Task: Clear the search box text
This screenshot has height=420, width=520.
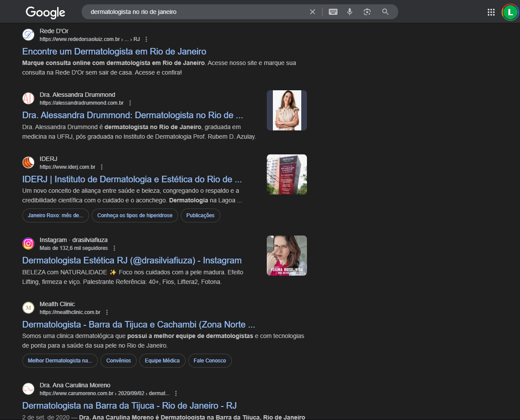Action: [x=312, y=12]
